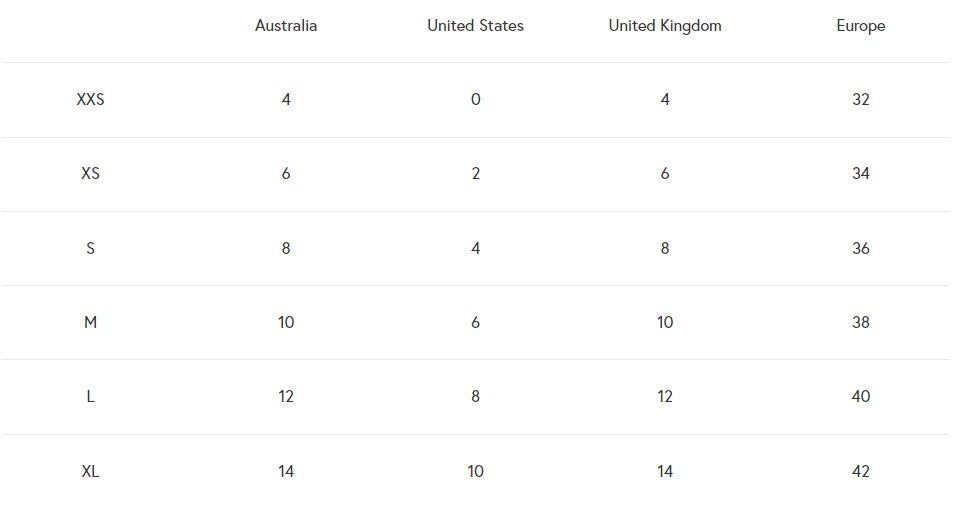Click the Europe size 32 cell
The width and height of the screenshot is (966, 505).
(861, 100)
